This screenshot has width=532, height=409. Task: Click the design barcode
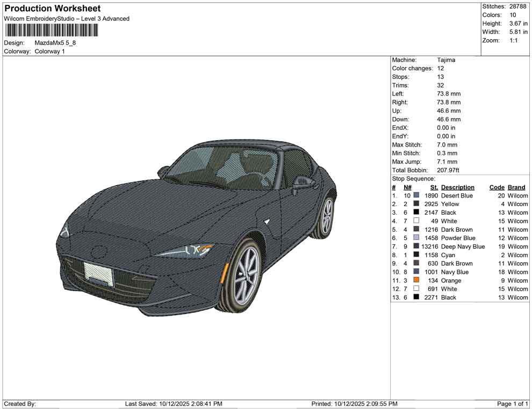(51, 31)
